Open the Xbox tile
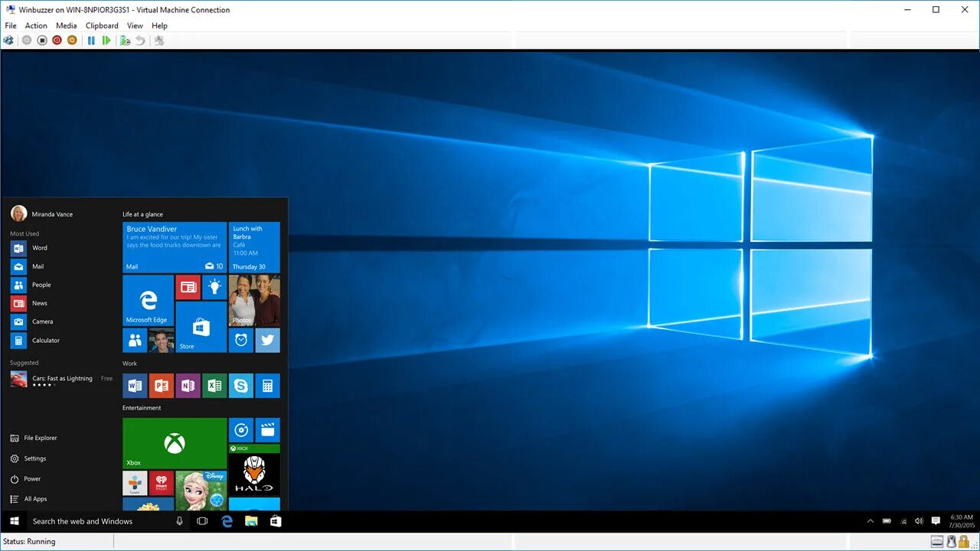Viewport: 980px width, 551px height. click(x=175, y=443)
